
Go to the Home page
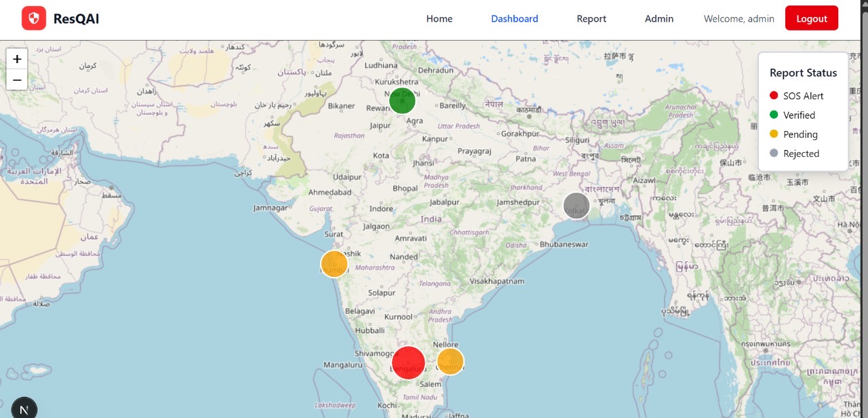[x=439, y=19]
